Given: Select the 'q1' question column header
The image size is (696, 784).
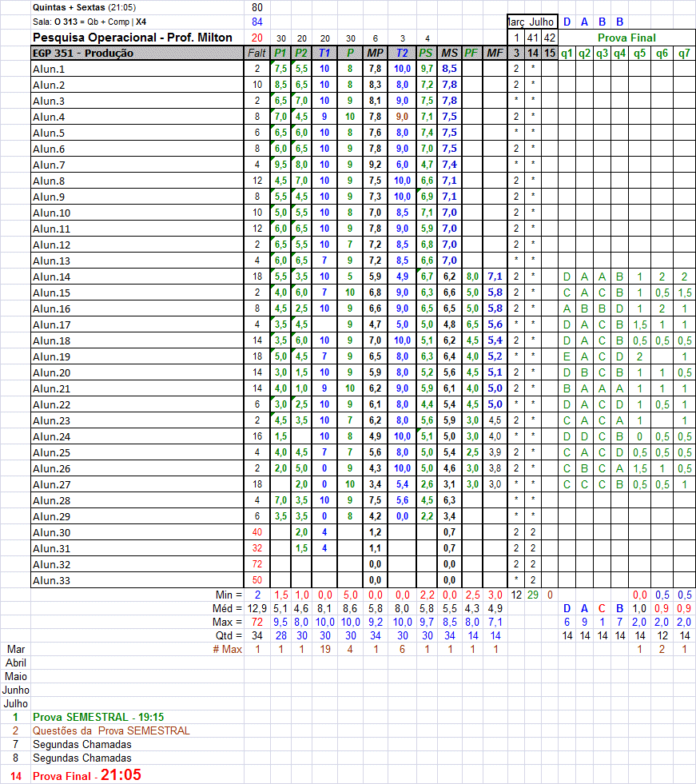Looking at the screenshot, I should pos(567,54).
